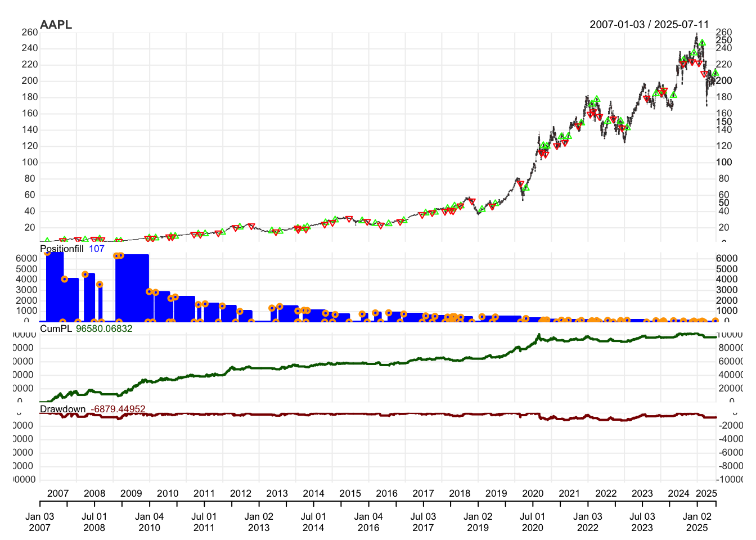This screenshot has width=756, height=540.
Task: Click the 60000 CumPL right axis label
Action: tap(730, 361)
